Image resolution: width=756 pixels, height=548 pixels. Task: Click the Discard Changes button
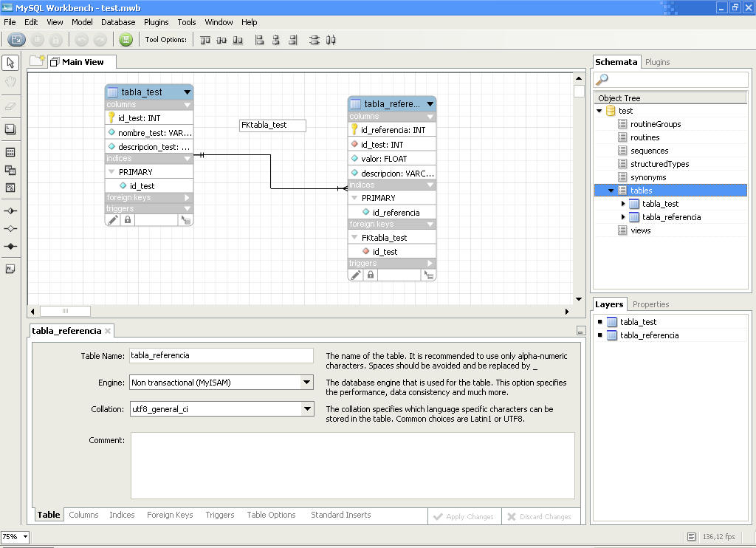pyautogui.click(x=540, y=517)
